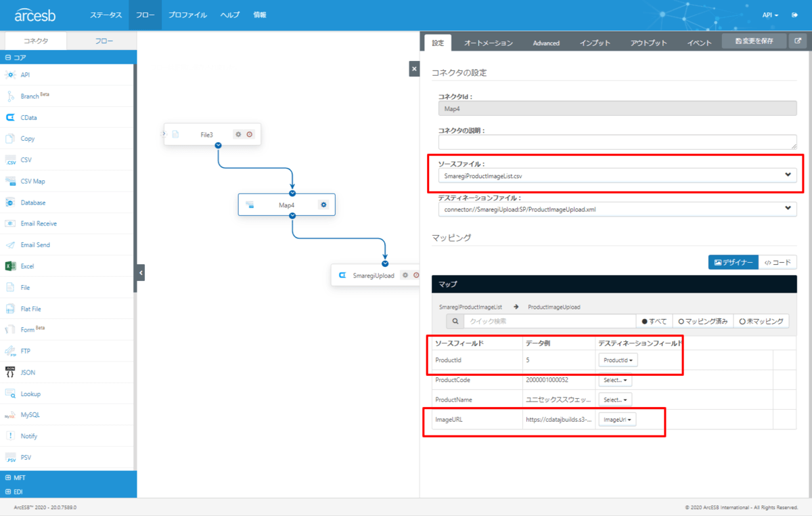The image size is (812, 516).
Task: Open the ヘルプ menu
Action: click(x=230, y=15)
